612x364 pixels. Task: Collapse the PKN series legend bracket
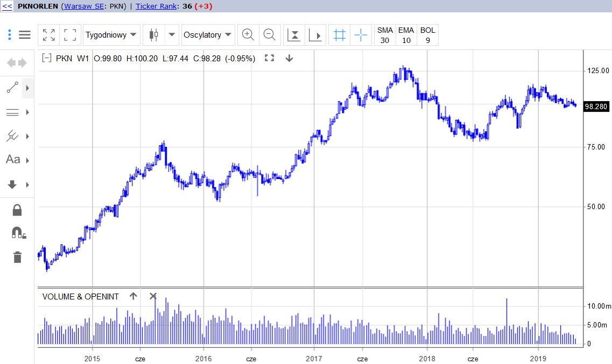[46, 59]
